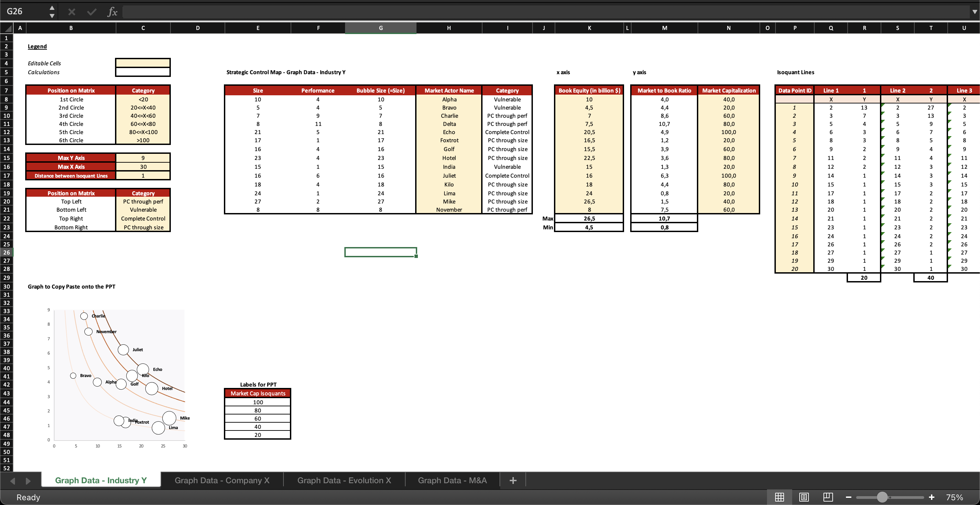The image size is (980, 505).
Task: Click the '>100' category cell
Action: 143,140
